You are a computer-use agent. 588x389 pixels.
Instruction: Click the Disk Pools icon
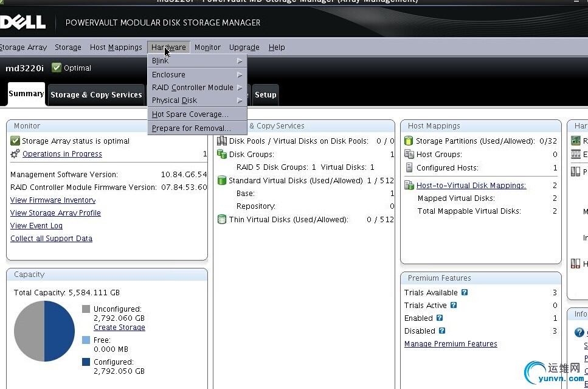pyautogui.click(x=222, y=141)
